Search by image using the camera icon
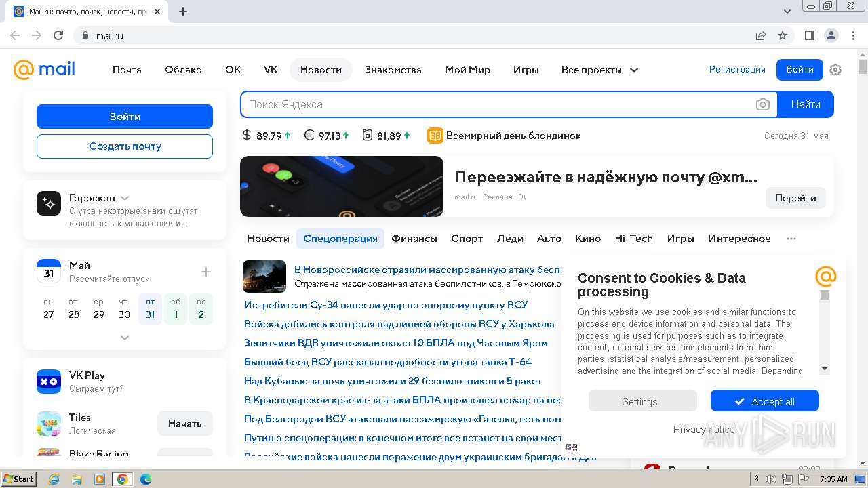The image size is (868, 488). click(763, 104)
